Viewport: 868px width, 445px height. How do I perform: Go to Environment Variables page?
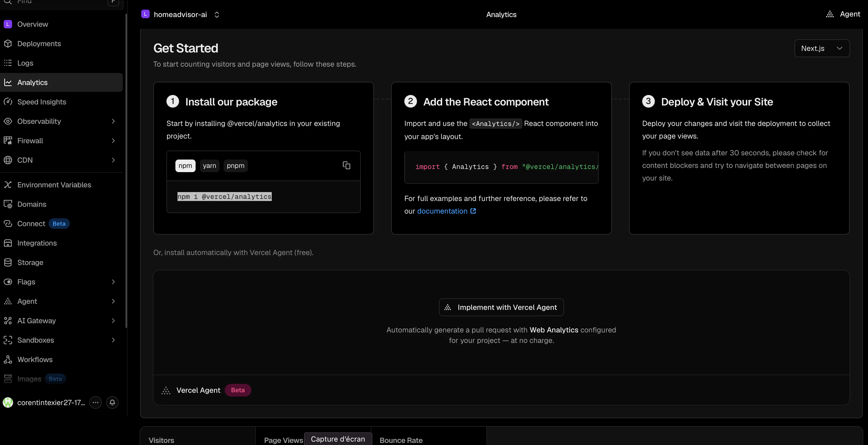click(x=61, y=185)
